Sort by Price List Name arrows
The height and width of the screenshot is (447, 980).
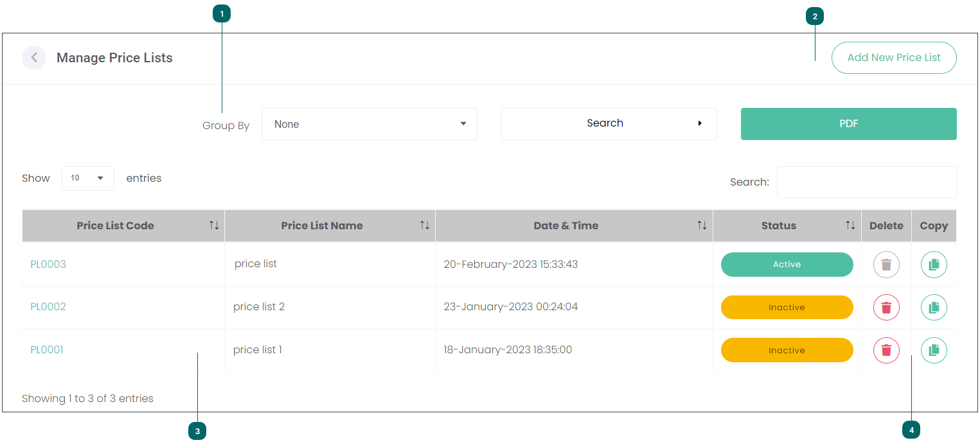coord(425,225)
